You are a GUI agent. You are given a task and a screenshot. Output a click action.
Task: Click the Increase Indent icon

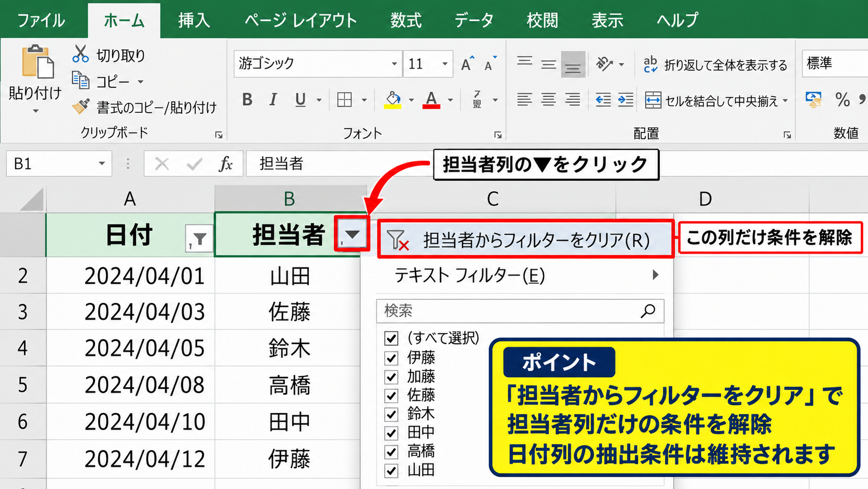(x=626, y=99)
